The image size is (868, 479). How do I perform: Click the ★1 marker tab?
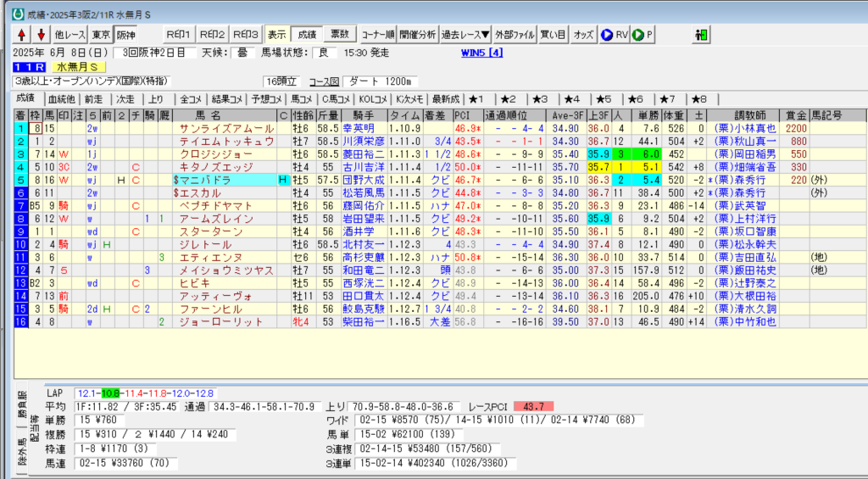coord(476,98)
